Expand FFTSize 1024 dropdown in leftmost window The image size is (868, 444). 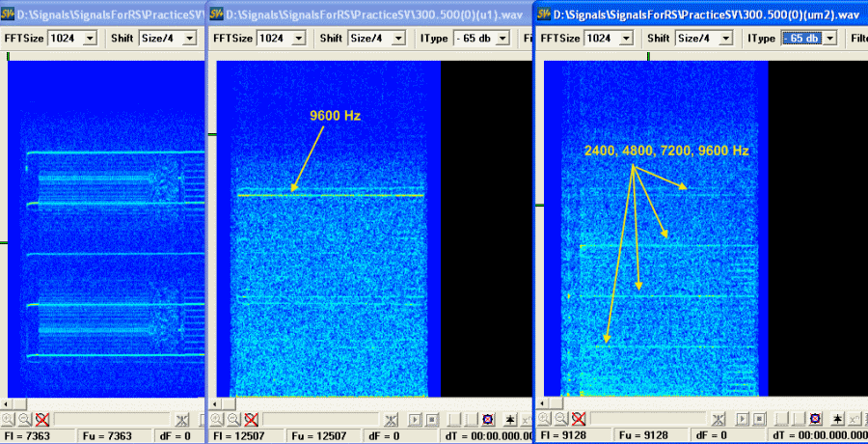[90, 38]
